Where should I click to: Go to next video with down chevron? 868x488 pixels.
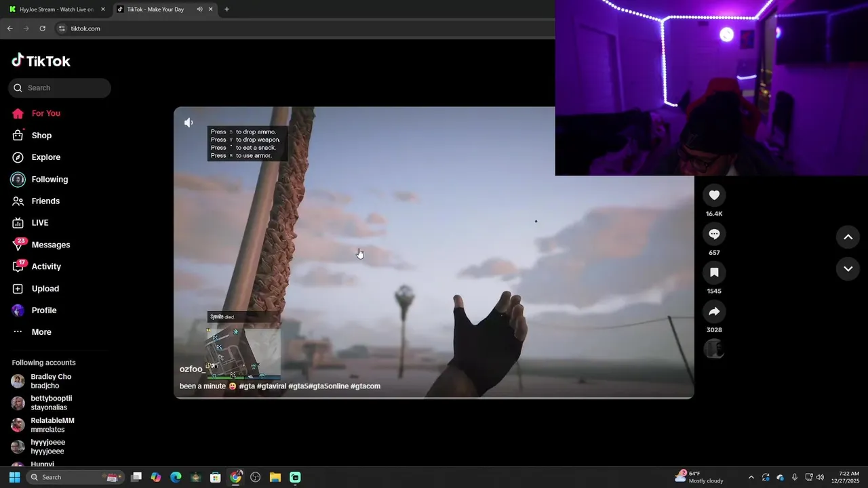click(848, 269)
